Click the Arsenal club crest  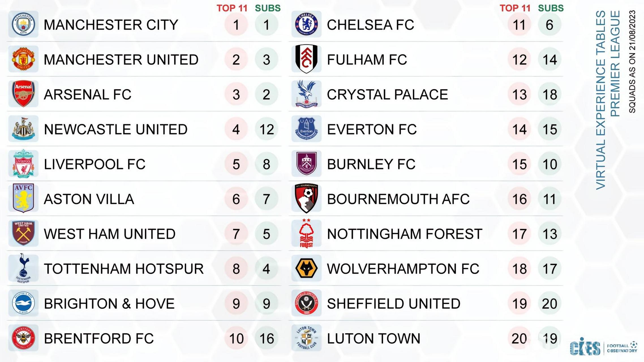tap(23, 94)
